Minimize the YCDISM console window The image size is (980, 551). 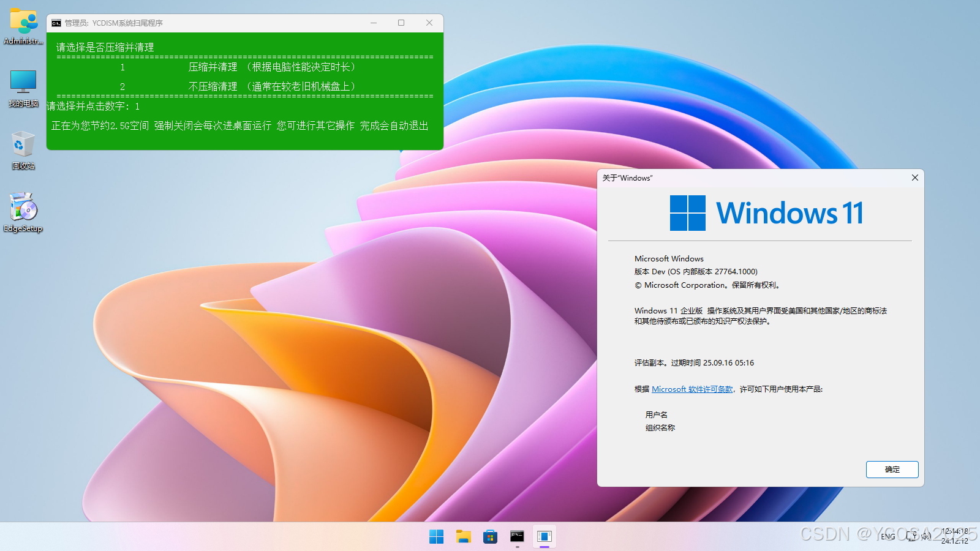click(374, 23)
